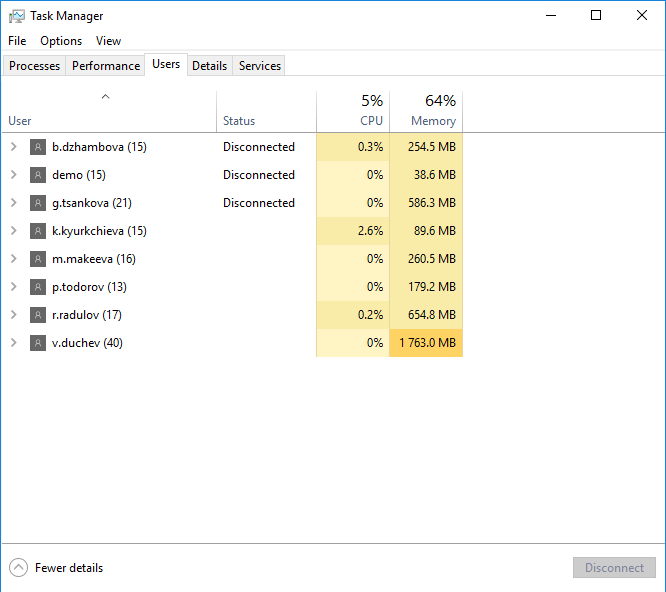Click the 89.6 MB memory cell
This screenshot has height=592, width=666.
coord(426,231)
